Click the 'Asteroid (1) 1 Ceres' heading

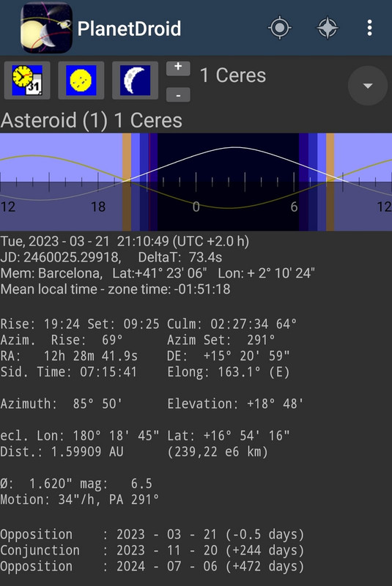pos(92,121)
